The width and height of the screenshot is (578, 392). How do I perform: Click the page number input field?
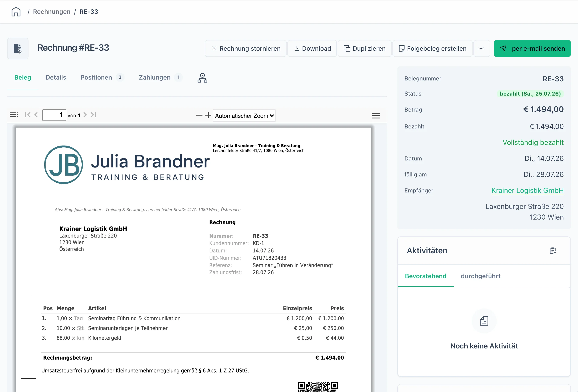[x=54, y=115]
